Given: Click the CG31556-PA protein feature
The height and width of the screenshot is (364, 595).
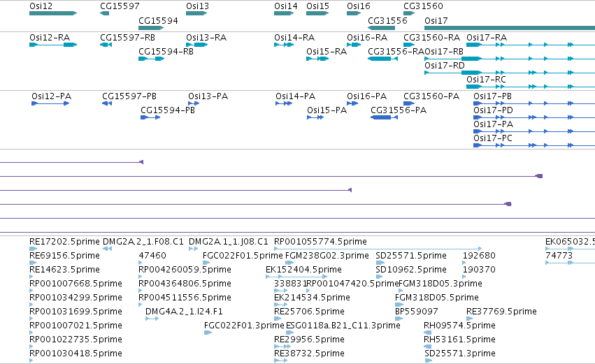Looking at the screenshot, I should pos(384,117).
